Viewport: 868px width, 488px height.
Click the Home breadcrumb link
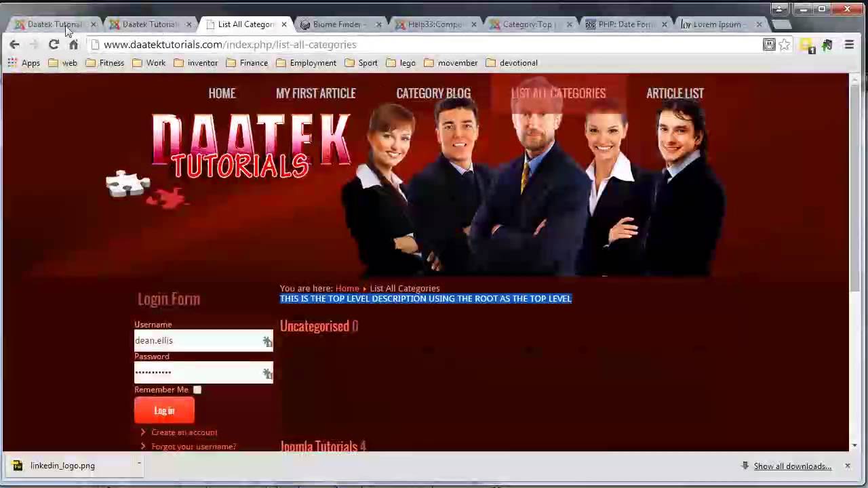347,289
